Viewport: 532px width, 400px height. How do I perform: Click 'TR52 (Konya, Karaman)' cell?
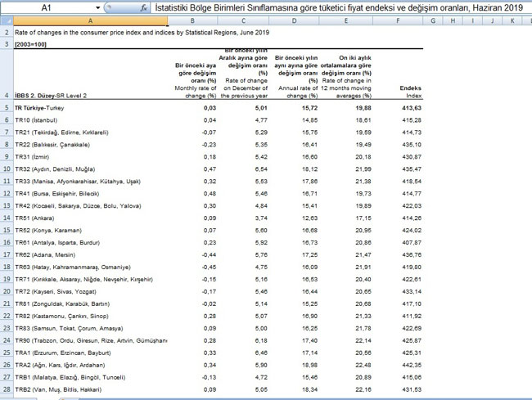[x=48, y=230]
